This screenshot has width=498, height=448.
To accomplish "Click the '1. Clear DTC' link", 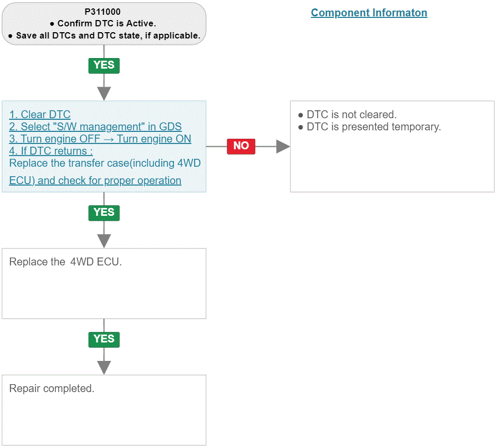I will click(40, 115).
